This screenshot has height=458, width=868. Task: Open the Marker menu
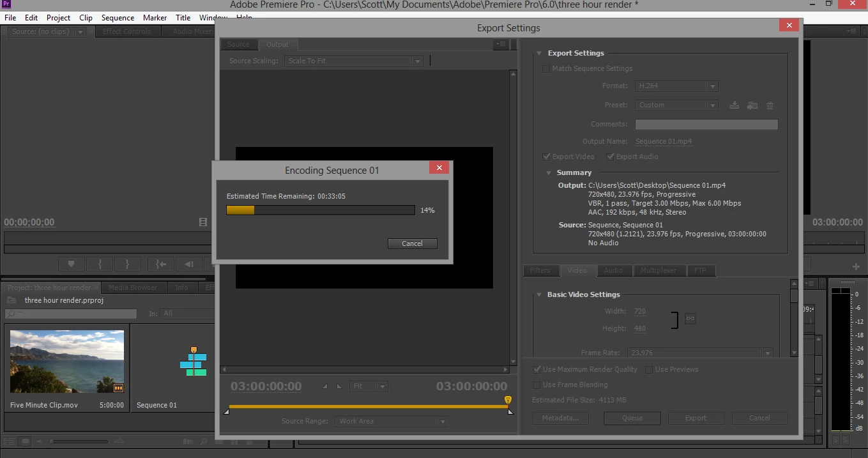[x=155, y=18]
